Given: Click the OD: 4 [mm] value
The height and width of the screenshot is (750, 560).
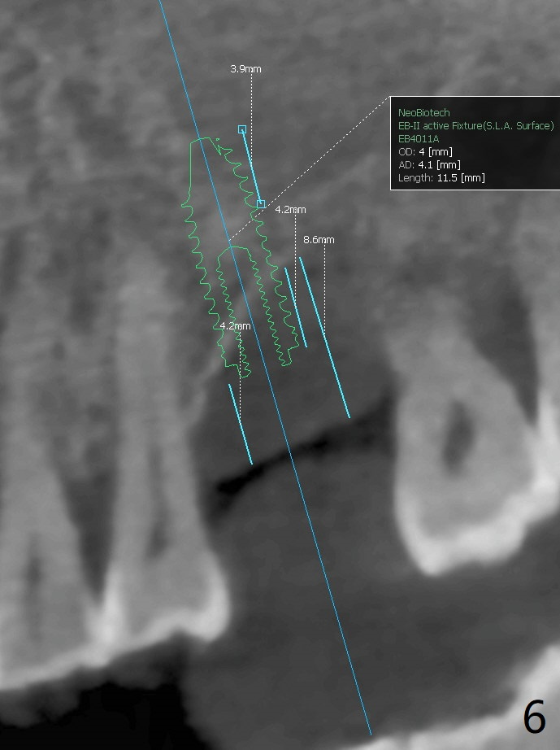Looking at the screenshot, I should [x=425, y=152].
